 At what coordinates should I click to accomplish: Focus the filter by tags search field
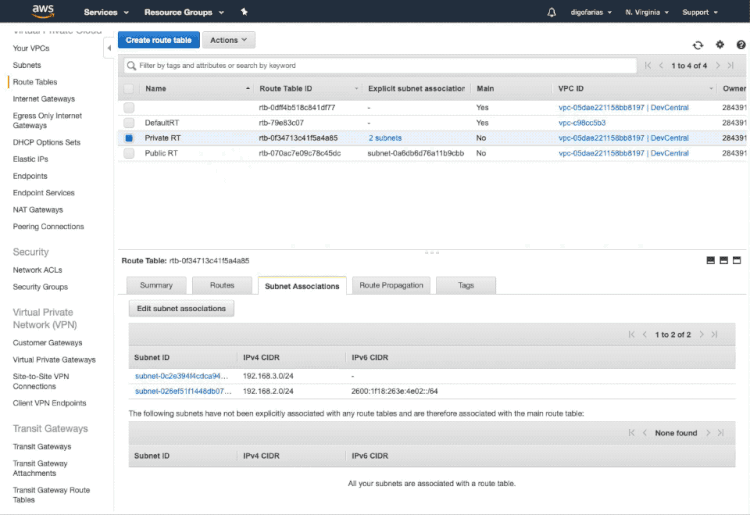coord(380,65)
